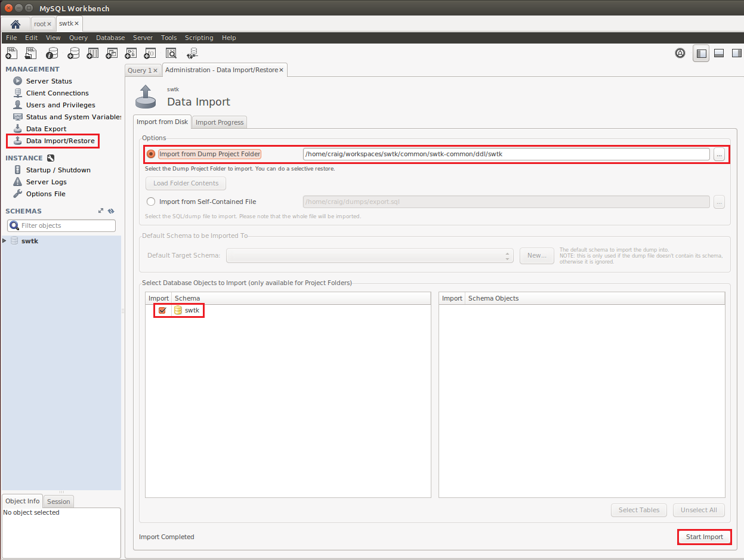The height and width of the screenshot is (560, 744).
Task: Open Workbench preferences via the gear icon
Action: (x=680, y=53)
